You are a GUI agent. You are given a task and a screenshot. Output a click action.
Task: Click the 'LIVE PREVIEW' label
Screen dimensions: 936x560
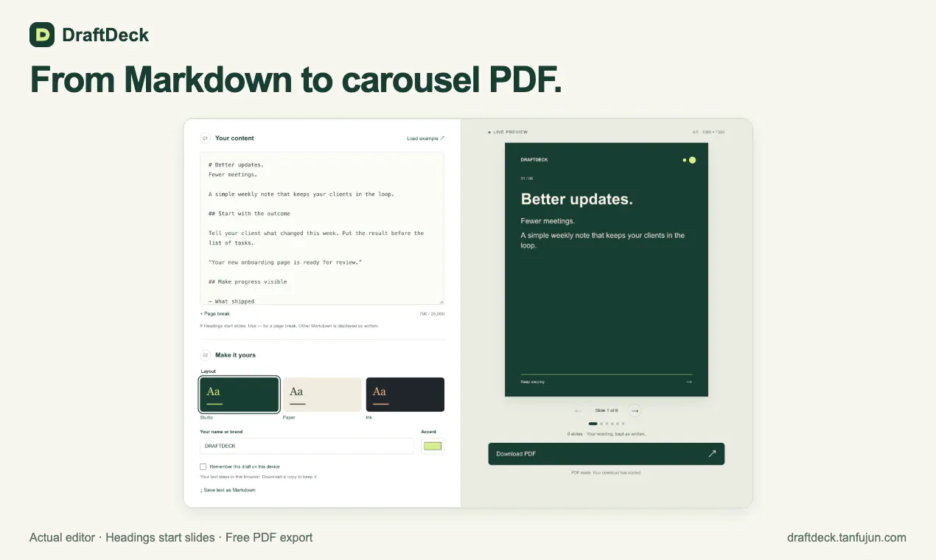(x=510, y=132)
